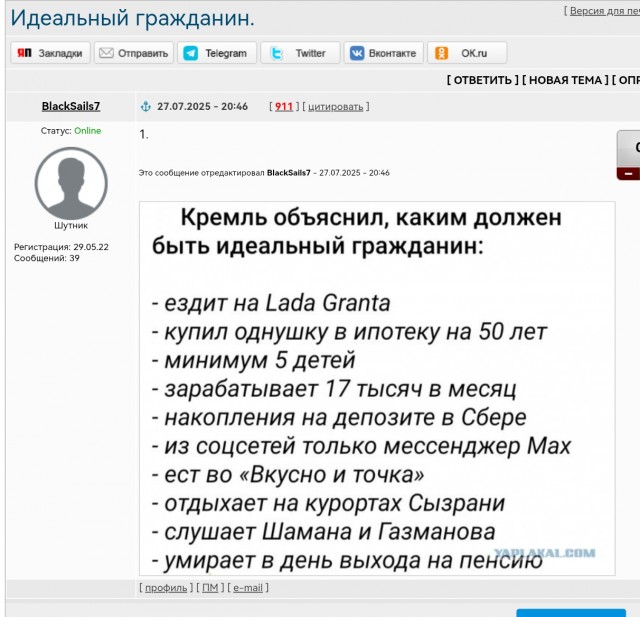Share the post via Telegram
Screen dimensions: 640x617
[217, 53]
